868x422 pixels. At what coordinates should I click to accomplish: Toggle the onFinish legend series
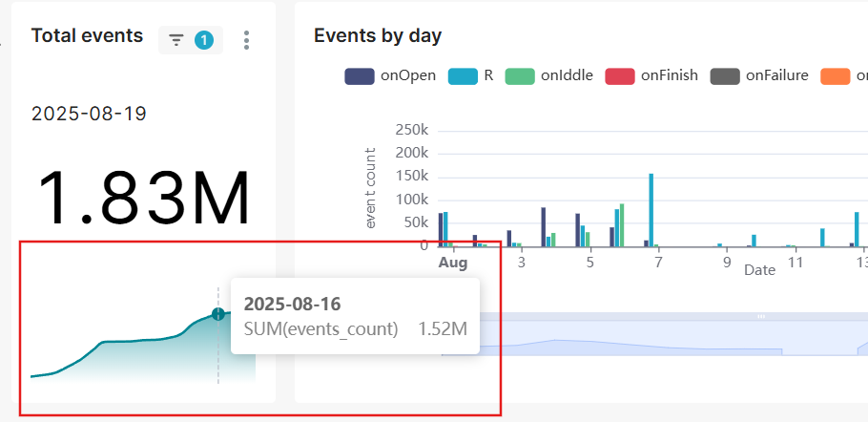pyautogui.click(x=651, y=75)
